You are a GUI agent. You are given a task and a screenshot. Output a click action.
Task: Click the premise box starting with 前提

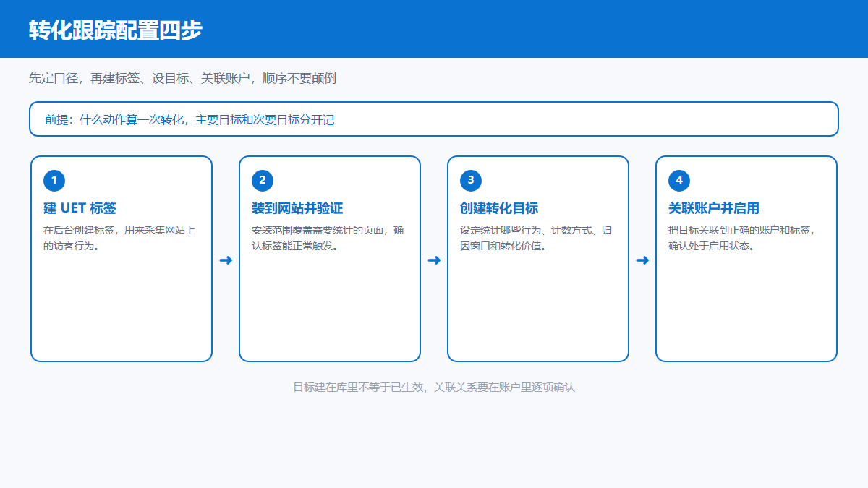[434, 119]
